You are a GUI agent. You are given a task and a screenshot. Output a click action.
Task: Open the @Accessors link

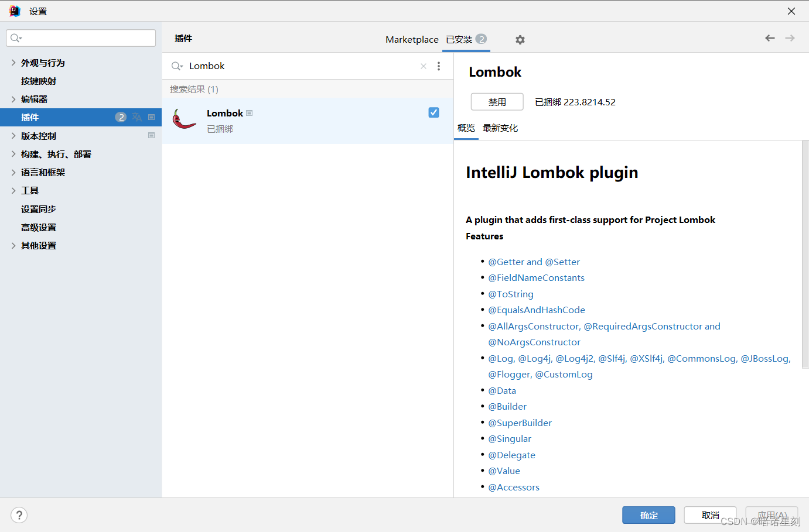514,487
